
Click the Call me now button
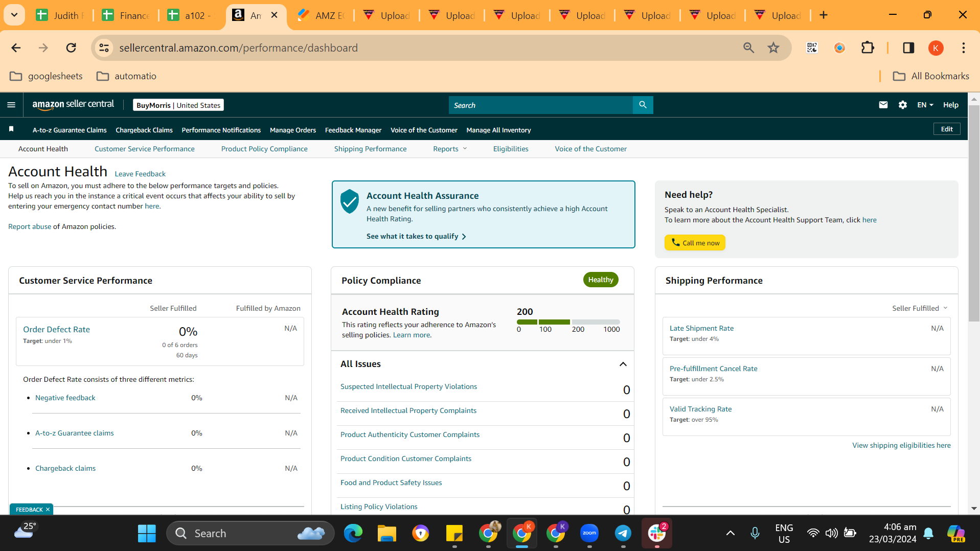695,243
